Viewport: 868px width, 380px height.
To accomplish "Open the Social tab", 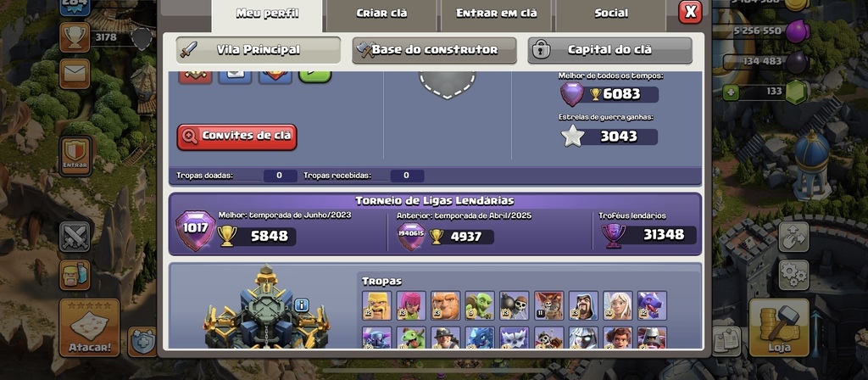I will (611, 14).
